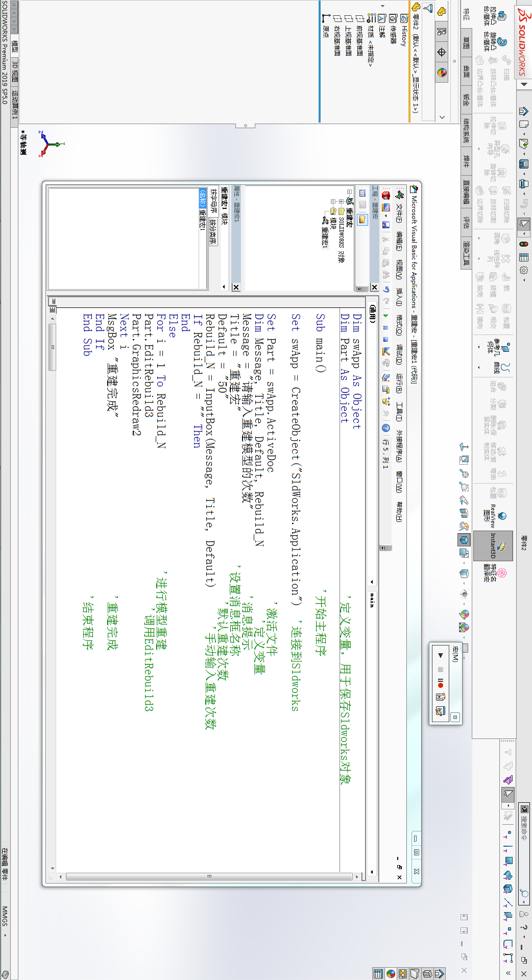Click Print icon in SolidWorks toolbar
Viewport: 532px width, 980px height.
[x=523, y=184]
